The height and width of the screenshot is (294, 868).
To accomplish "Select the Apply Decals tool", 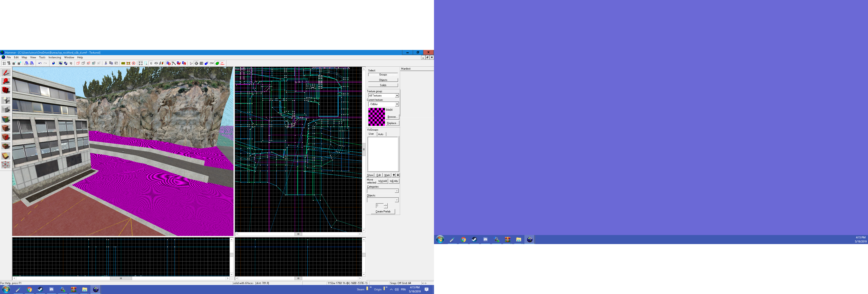I will coord(6,137).
